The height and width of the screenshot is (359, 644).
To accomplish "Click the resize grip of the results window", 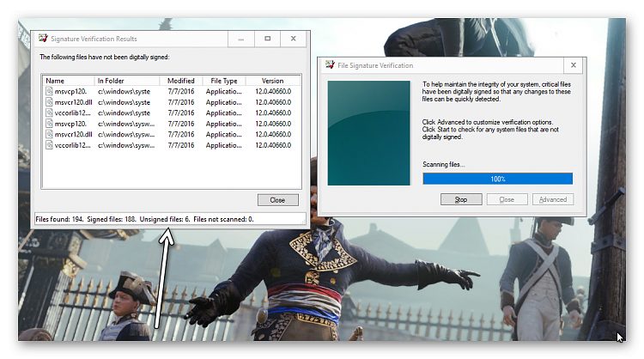I will point(303,222).
